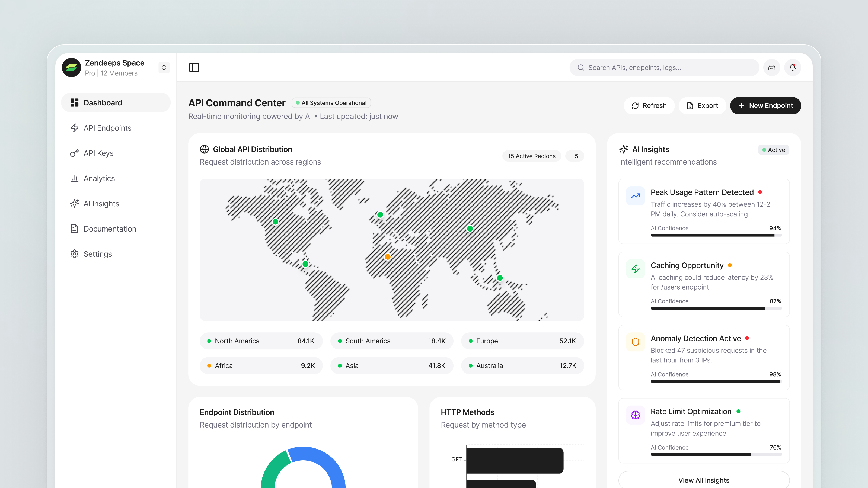Screen dimensions: 868x488
Task: Select the Australia 12.7K region pill
Action: point(523,365)
